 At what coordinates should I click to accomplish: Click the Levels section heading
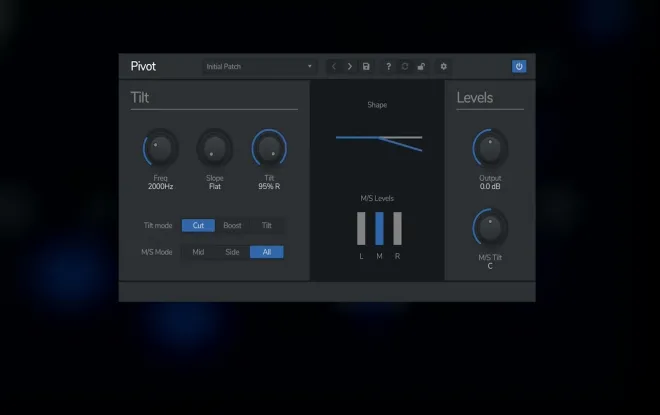point(475,98)
